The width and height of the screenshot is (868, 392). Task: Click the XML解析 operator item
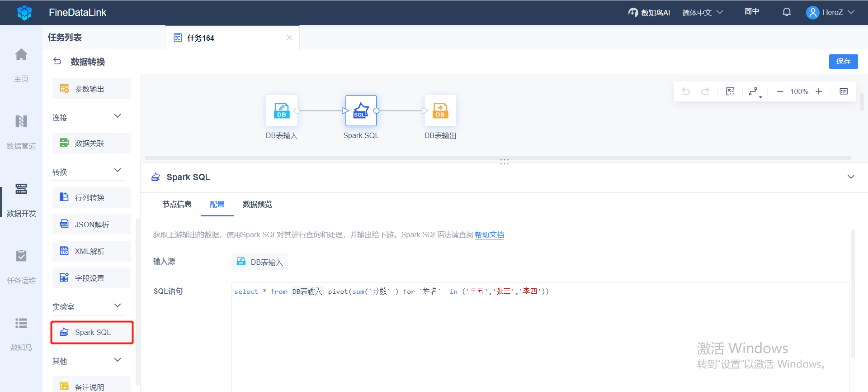pos(92,251)
